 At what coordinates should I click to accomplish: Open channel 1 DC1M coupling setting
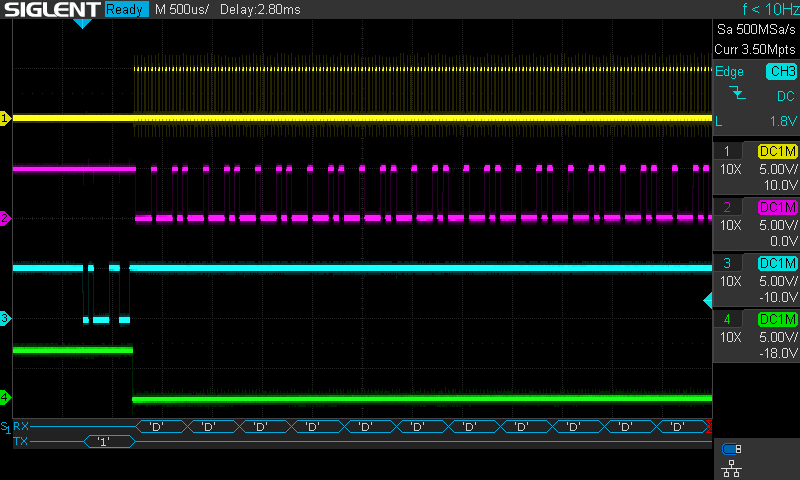(777, 151)
